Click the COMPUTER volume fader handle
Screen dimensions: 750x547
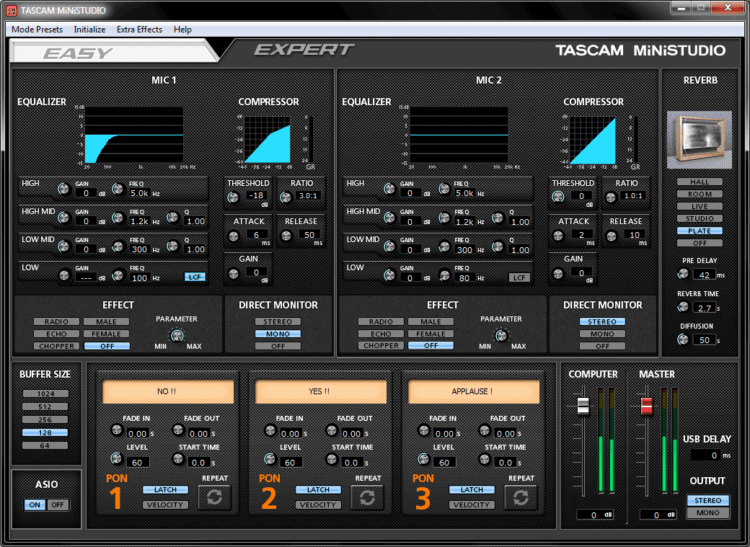[x=583, y=405]
